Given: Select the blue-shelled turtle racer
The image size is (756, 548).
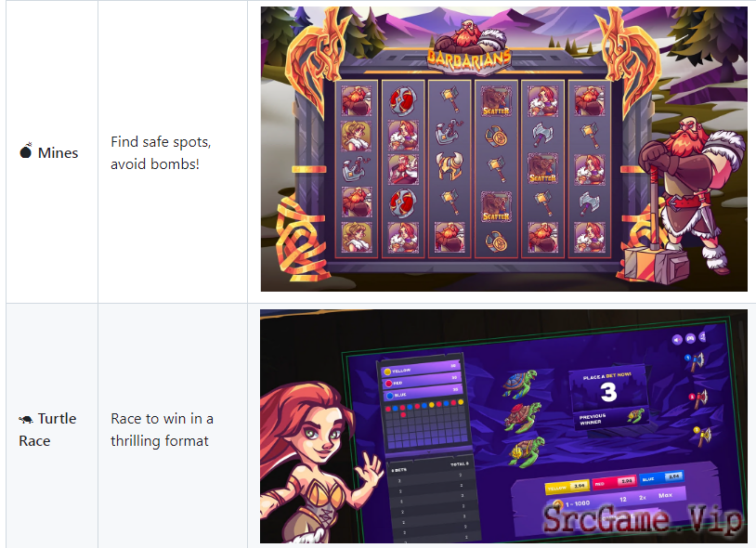Looking at the screenshot, I should point(520,384).
